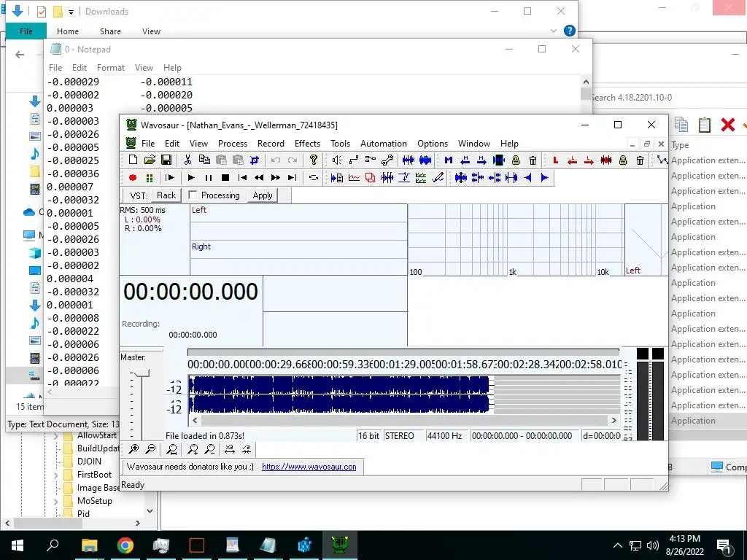Zoom to selection magnifier icon
This screenshot has height=560, width=747.
click(x=171, y=449)
